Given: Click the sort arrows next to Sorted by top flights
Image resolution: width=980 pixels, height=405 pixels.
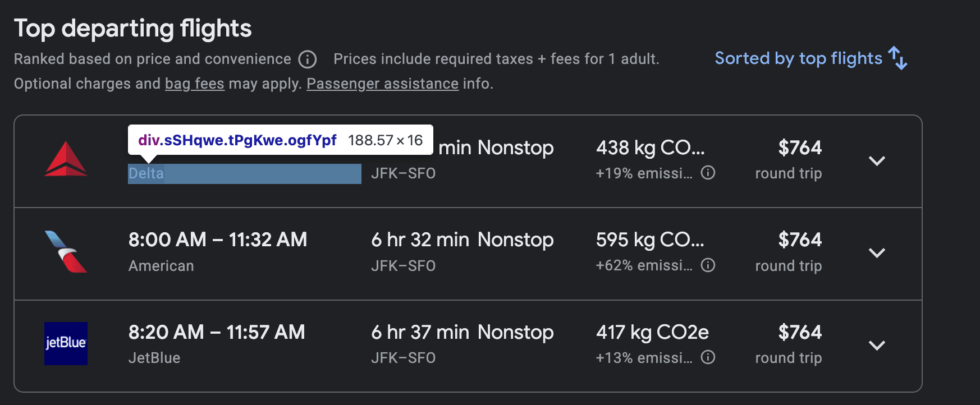Looking at the screenshot, I should point(897,58).
